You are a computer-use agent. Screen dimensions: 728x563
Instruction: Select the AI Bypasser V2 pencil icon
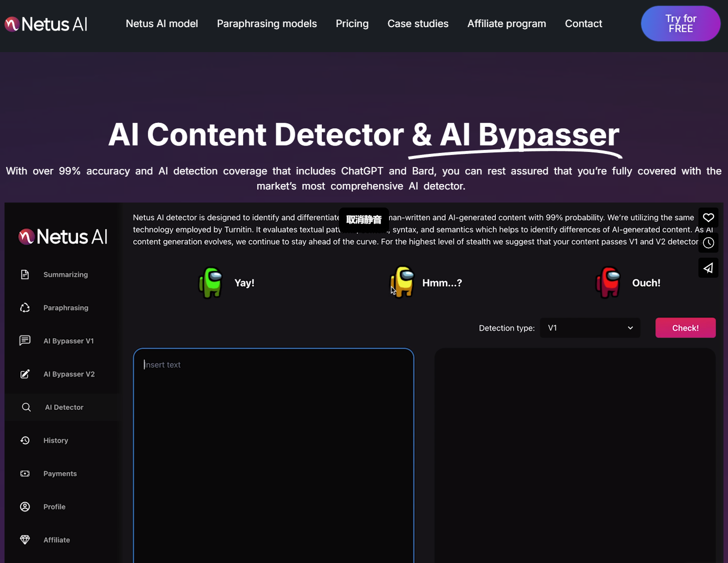25,374
